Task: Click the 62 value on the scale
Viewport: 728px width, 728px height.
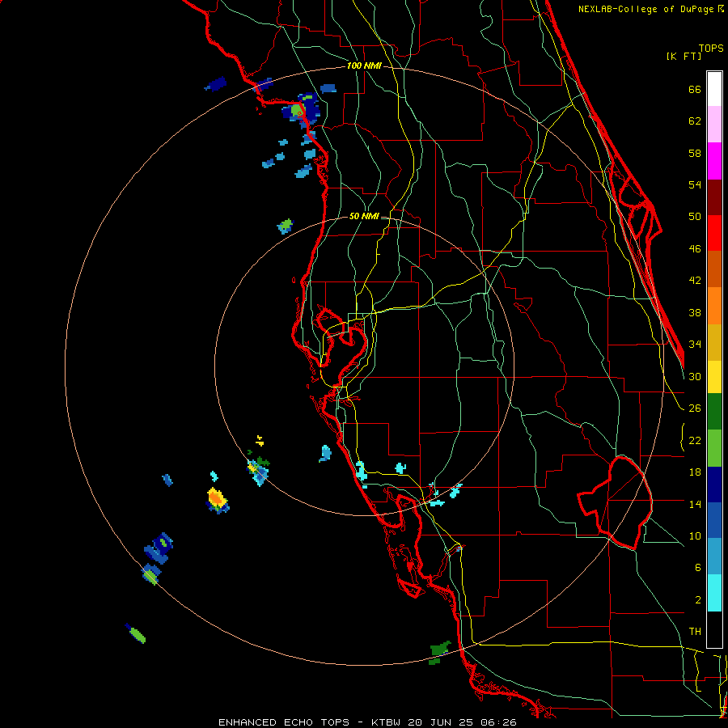Action: point(694,121)
